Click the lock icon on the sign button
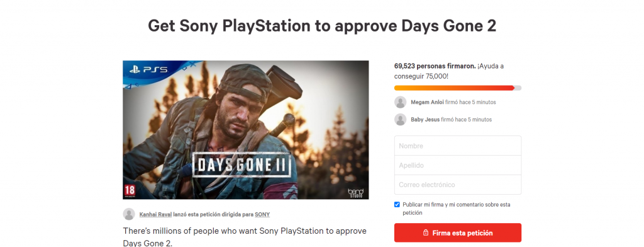The width and height of the screenshot is (644, 247). [x=426, y=233]
